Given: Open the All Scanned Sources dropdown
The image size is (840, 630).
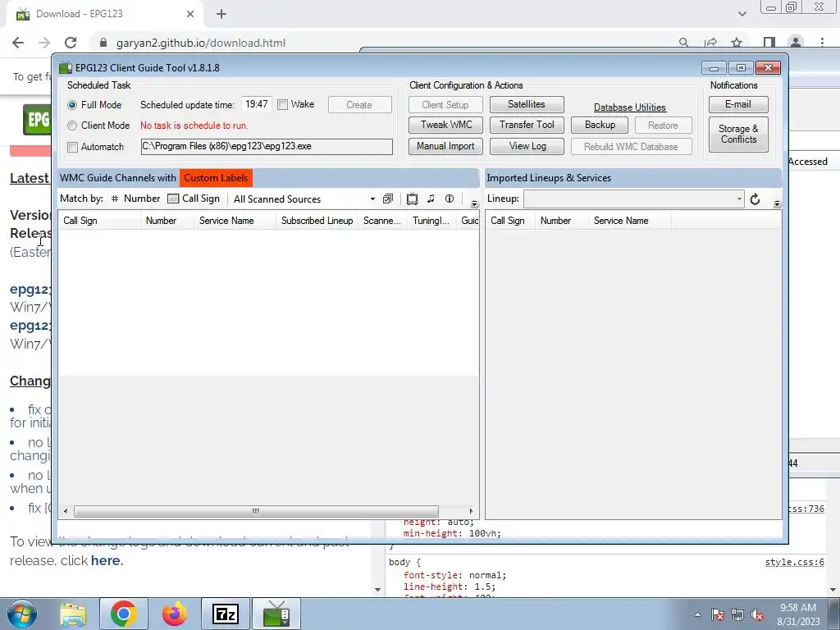Looking at the screenshot, I should pyautogui.click(x=304, y=199).
